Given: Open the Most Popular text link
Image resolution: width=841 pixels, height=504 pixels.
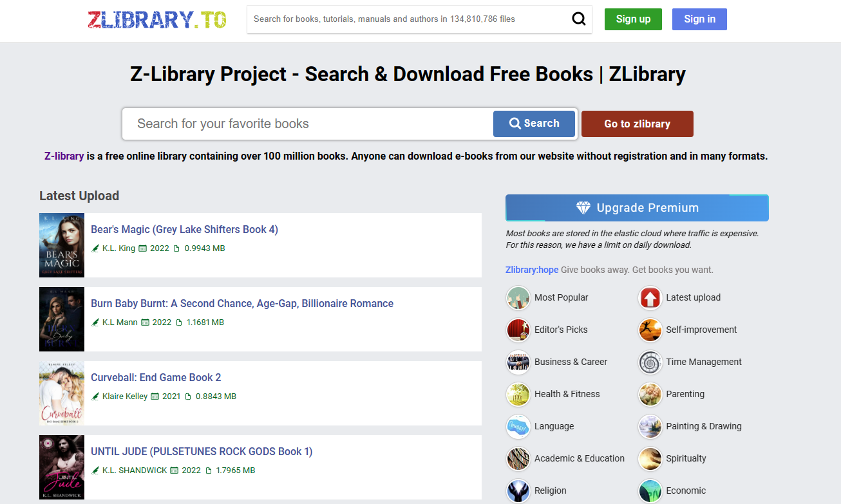Looking at the screenshot, I should coord(562,297).
